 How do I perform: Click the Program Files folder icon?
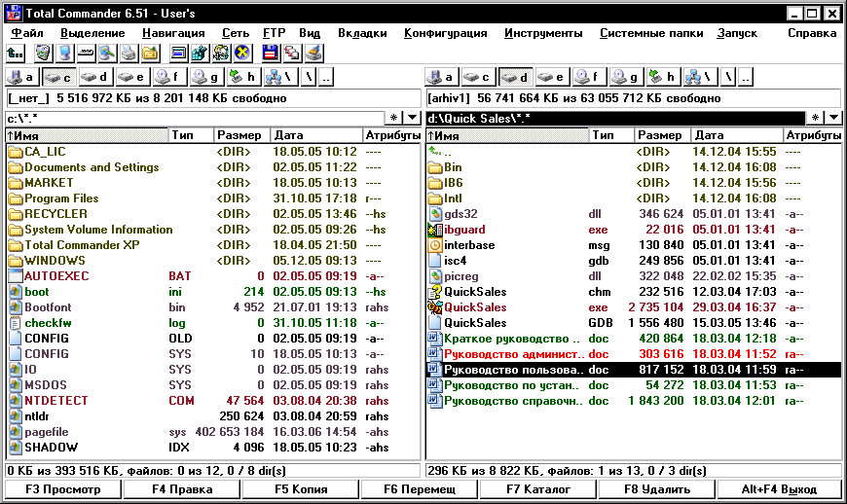point(16,198)
